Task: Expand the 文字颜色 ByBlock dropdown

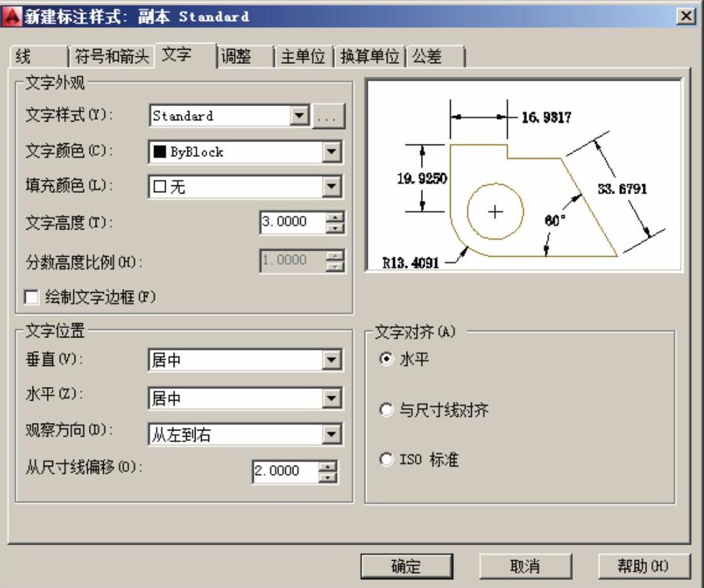Action: [x=331, y=152]
